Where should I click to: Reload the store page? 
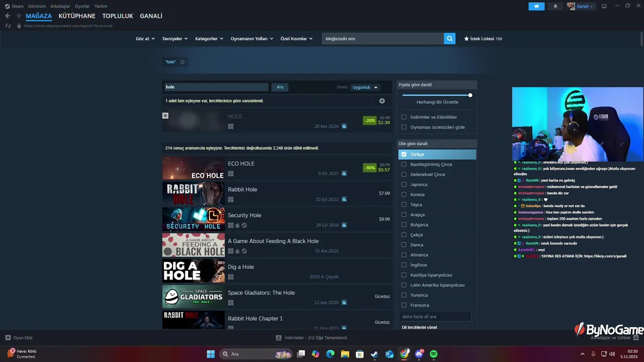tap(8, 26)
